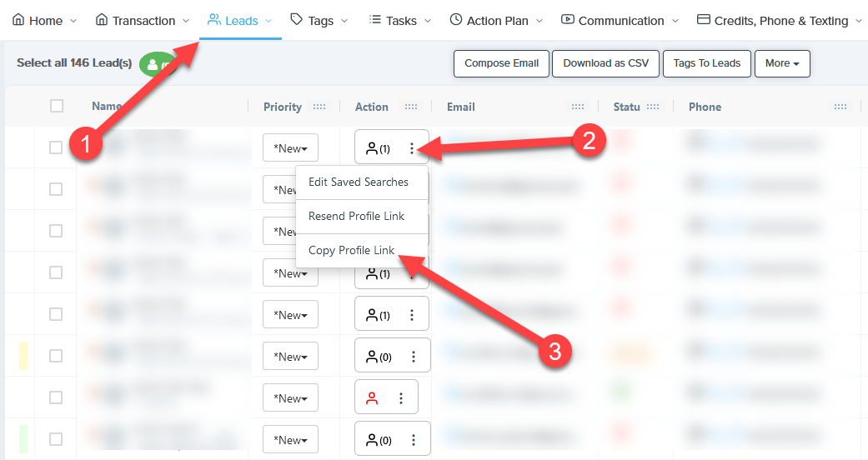Click three-dot menu beside red person icon

point(401,398)
